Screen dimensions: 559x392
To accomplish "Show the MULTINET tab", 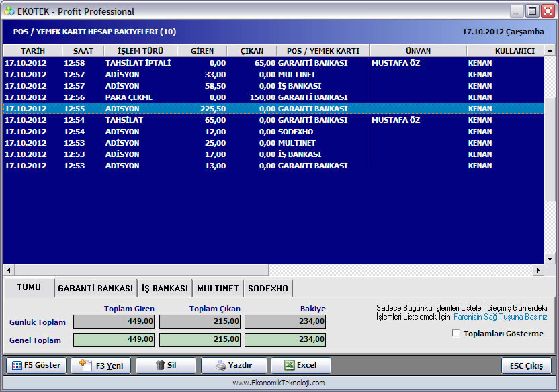I will click(218, 288).
